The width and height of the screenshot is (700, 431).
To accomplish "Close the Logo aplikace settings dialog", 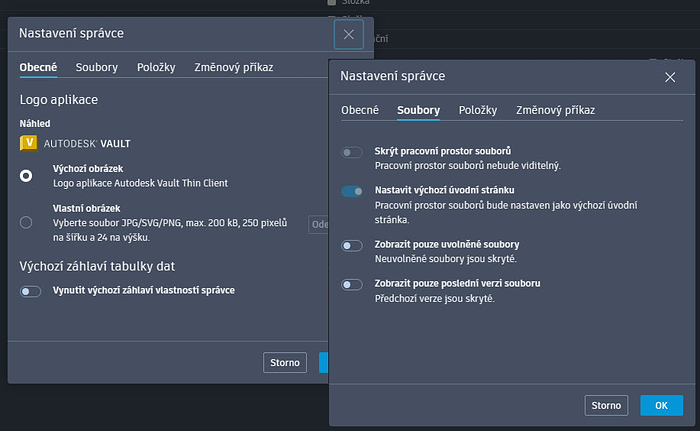I will tap(348, 34).
